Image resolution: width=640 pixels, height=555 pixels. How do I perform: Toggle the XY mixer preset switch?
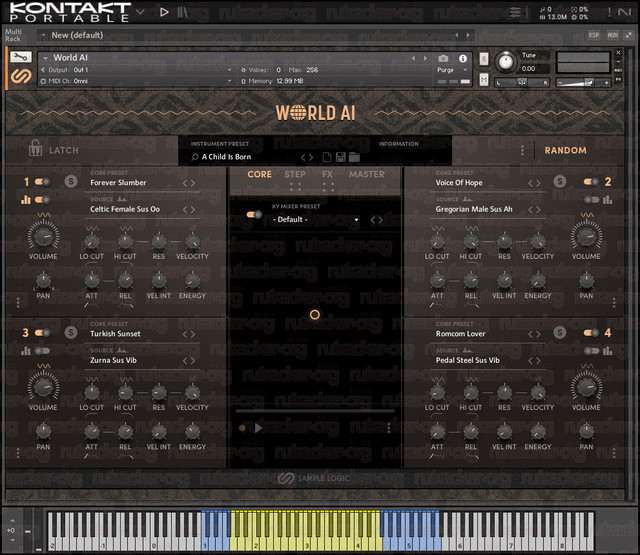coord(254,214)
